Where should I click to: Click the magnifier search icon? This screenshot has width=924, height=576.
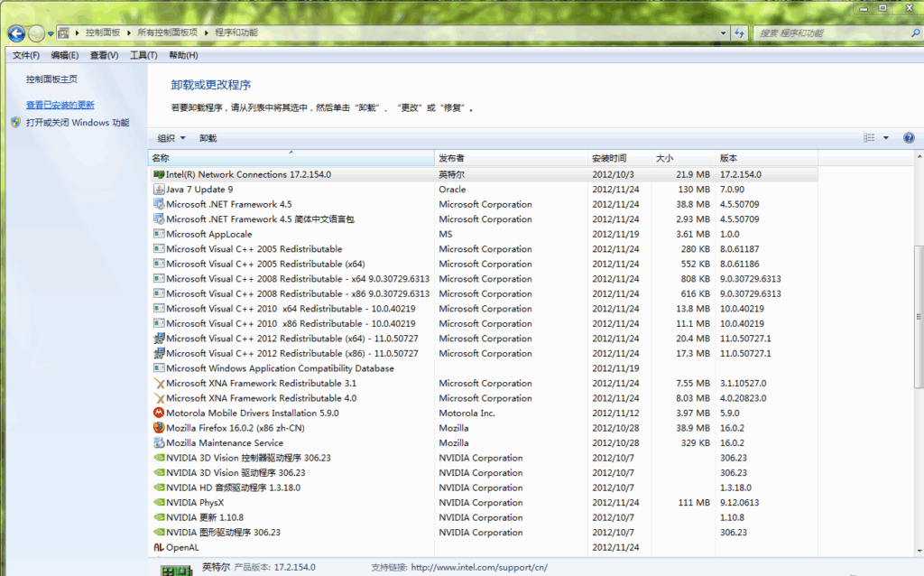915,33
